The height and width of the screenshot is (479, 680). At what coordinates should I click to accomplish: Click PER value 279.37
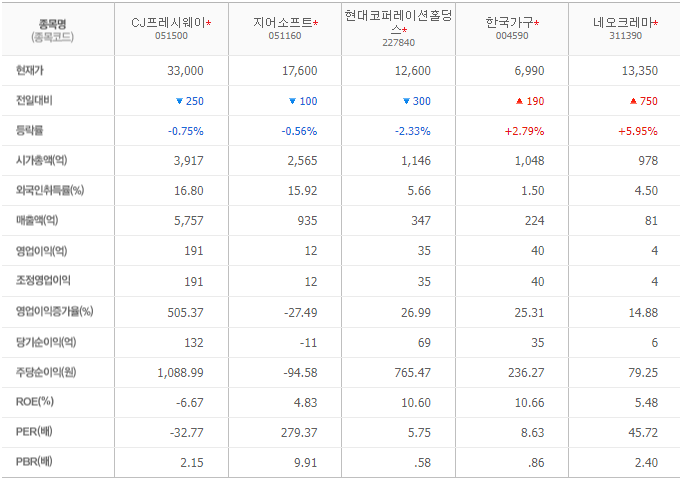[299, 433]
